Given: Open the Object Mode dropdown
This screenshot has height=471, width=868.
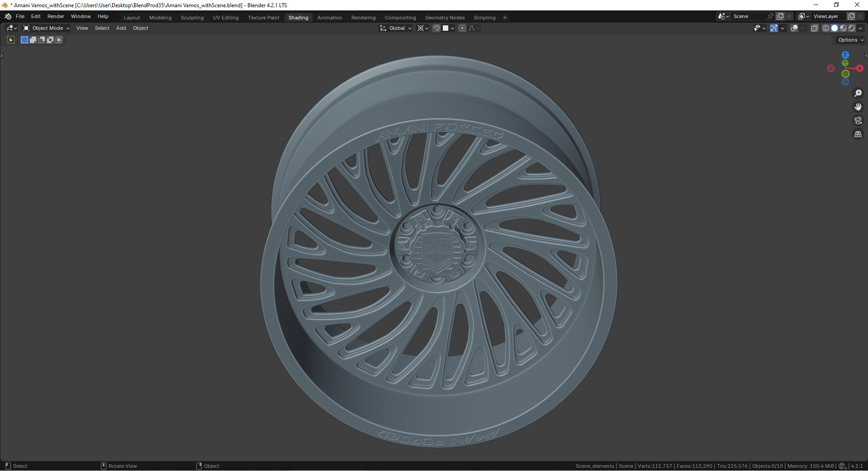Looking at the screenshot, I should pyautogui.click(x=46, y=28).
